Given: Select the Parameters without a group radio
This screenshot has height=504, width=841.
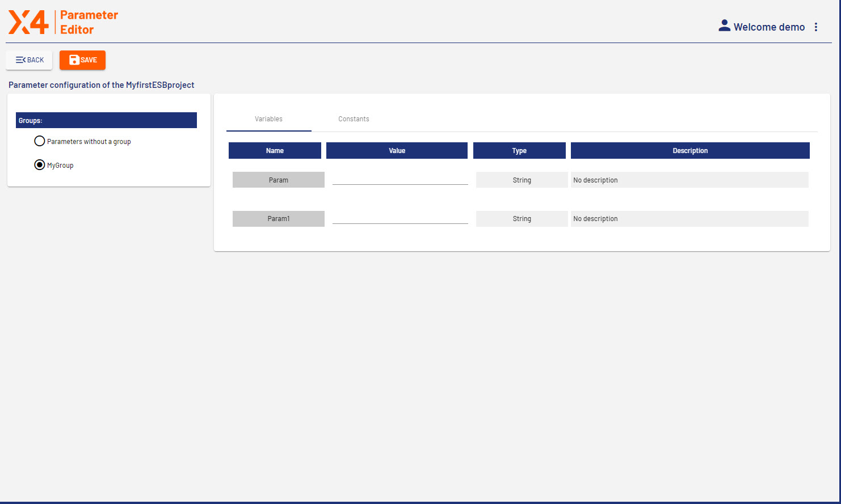Looking at the screenshot, I should point(40,141).
